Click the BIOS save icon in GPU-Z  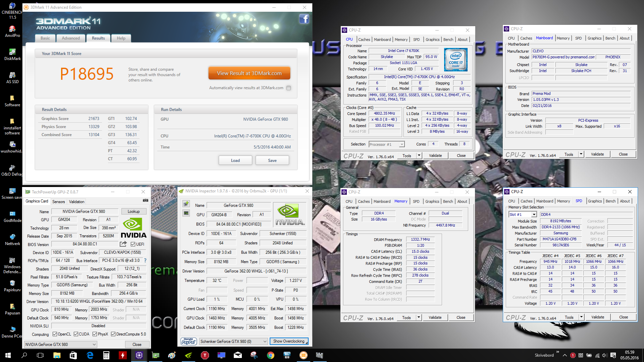(123, 244)
